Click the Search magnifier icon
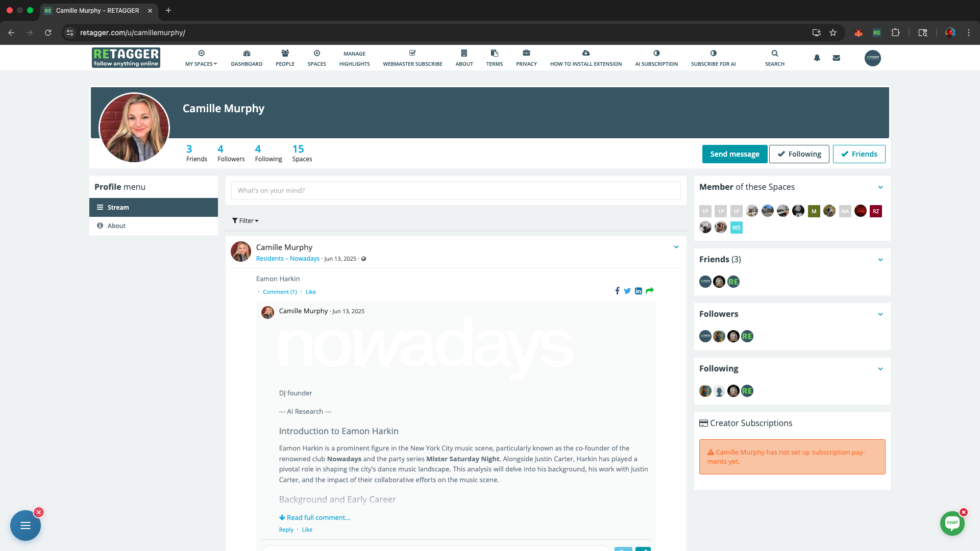The image size is (980, 551). click(774, 54)
